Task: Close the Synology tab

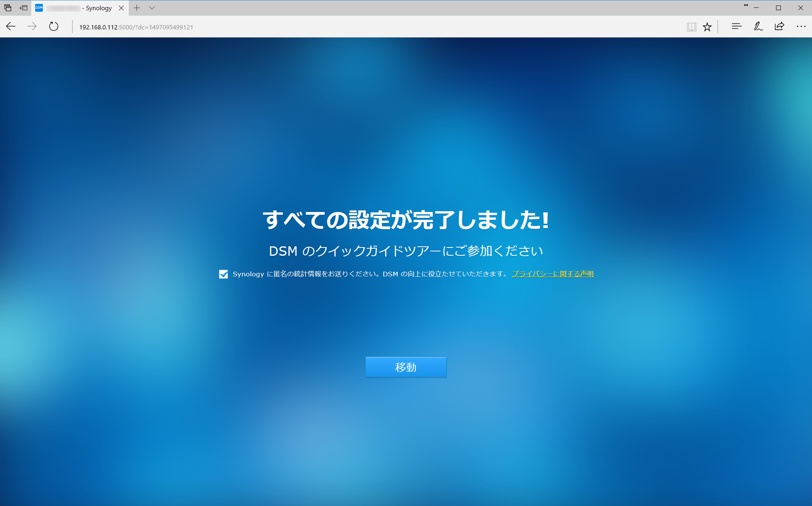Action: pyautogui.click(x=121, y=8)
